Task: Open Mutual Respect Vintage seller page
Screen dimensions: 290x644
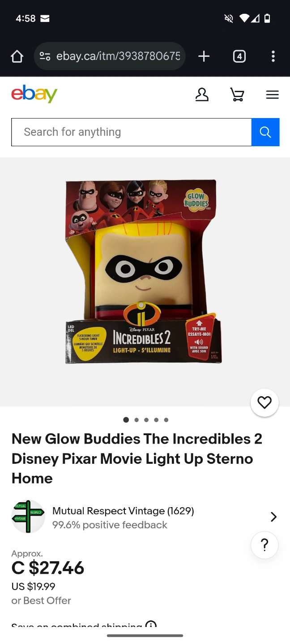Action: [x=123, y=511]
